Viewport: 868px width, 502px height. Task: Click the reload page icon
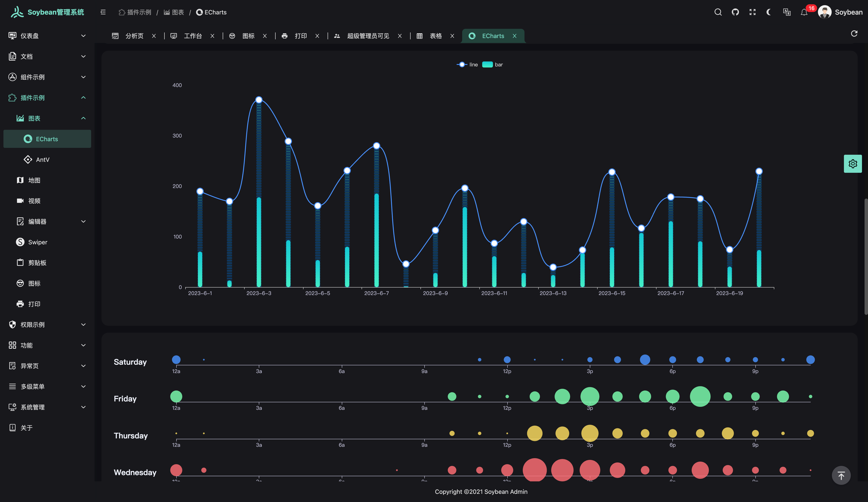(x=854, y=34)
